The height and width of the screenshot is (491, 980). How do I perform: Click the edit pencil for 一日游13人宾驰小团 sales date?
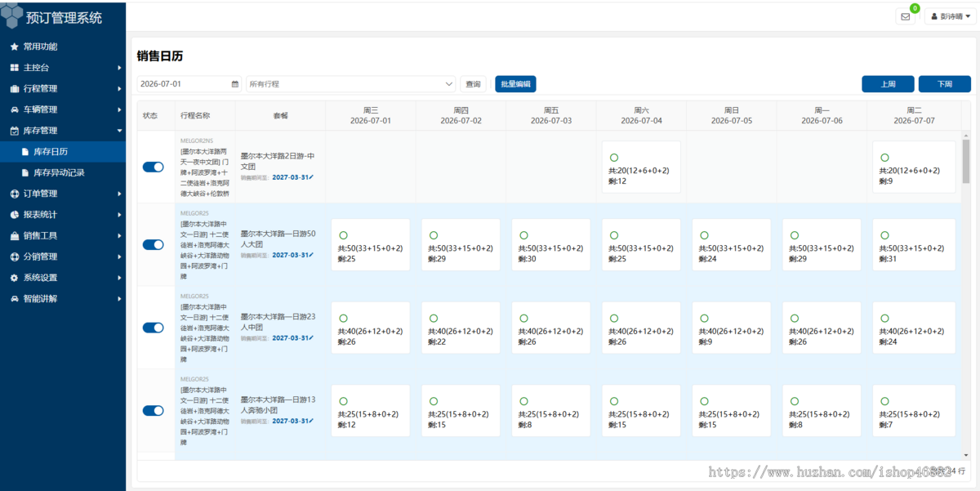(311, 422)
